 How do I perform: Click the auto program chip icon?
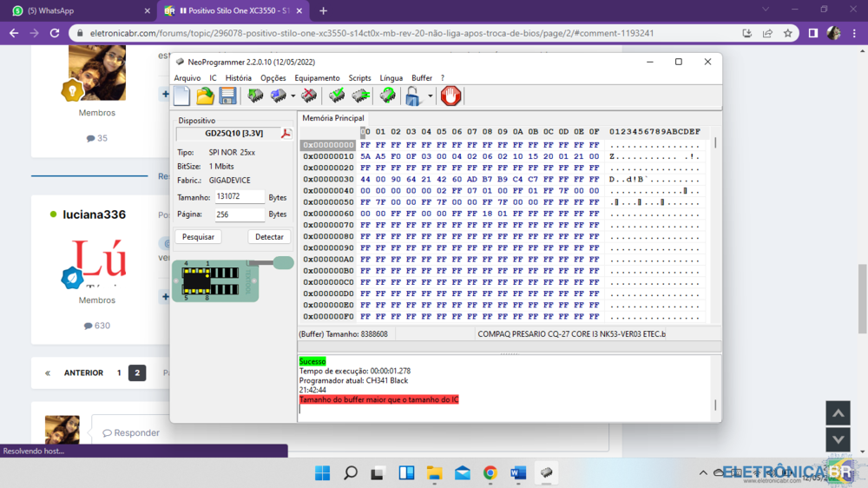point(388,96)
